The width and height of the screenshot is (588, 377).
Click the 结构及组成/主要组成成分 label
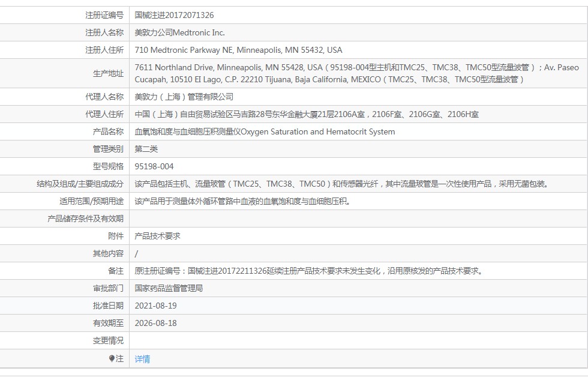click(x=80, y=184)
